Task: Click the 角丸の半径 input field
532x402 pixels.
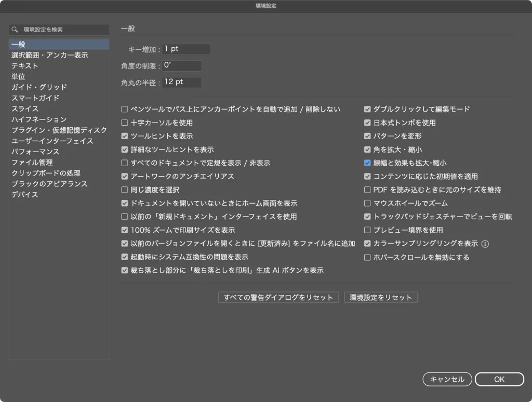Action: point(182,83)
